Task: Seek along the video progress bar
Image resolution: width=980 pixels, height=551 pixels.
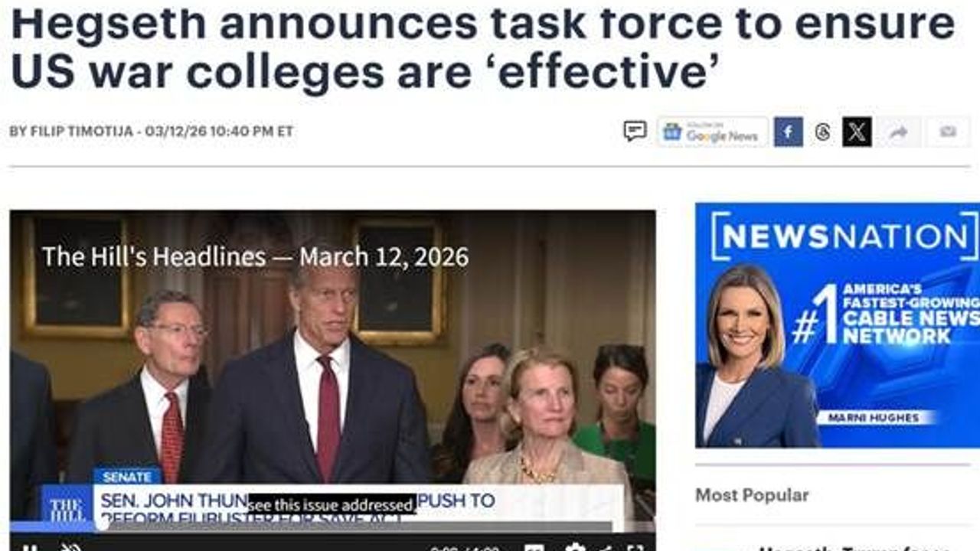Action: [312, 527]
